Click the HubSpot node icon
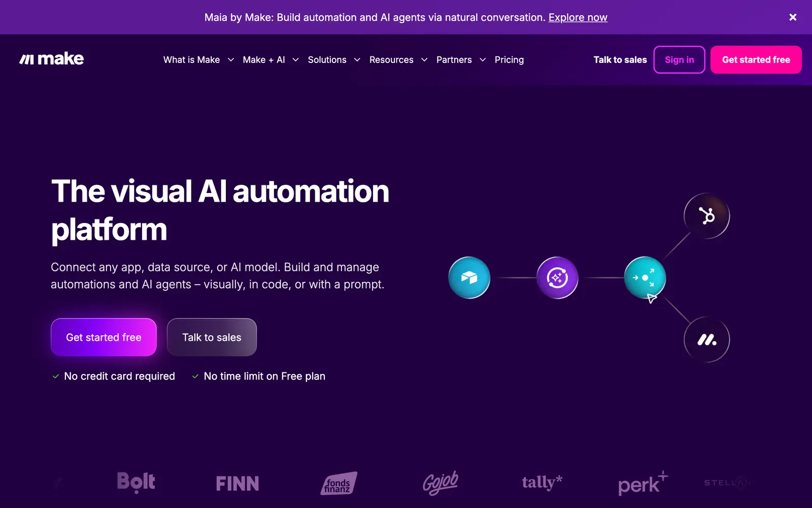This screenshot has height=508, width=812. 706,216
